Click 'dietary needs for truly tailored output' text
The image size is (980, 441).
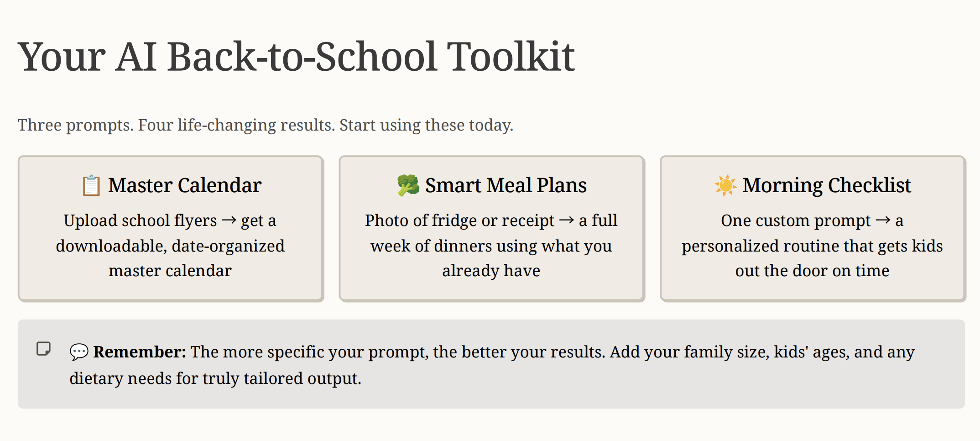215,378
